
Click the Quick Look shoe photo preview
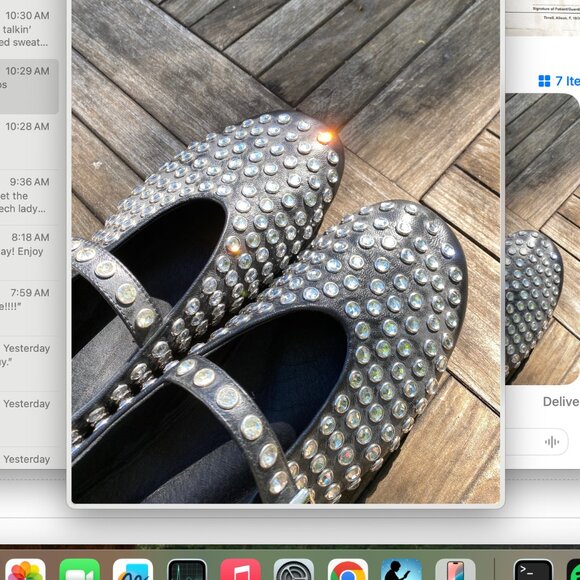[x=286, y=252]
